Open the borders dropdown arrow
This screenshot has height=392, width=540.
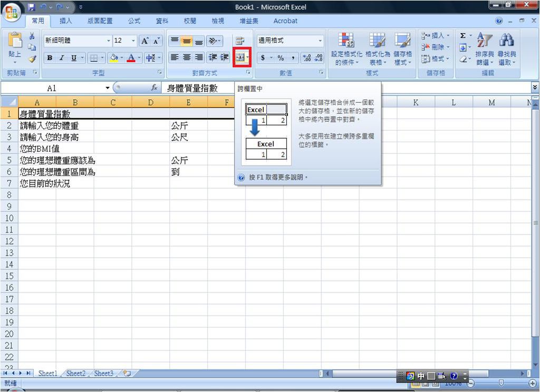click(x=102, y=58)
